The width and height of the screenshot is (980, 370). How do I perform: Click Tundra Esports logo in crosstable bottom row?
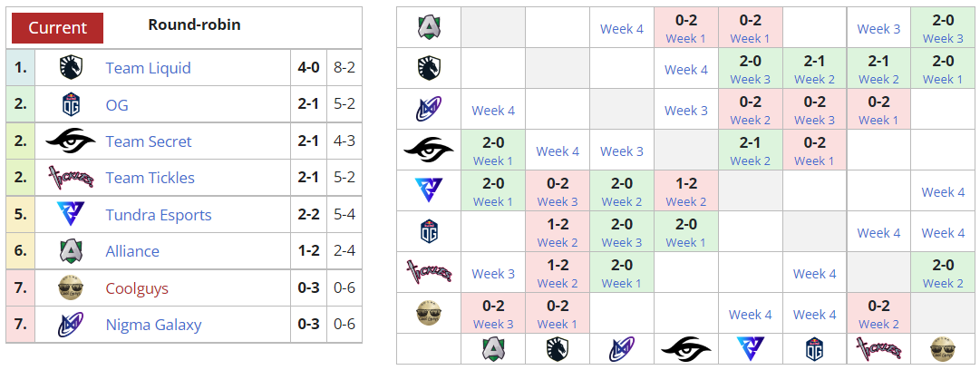coord(750,349)
